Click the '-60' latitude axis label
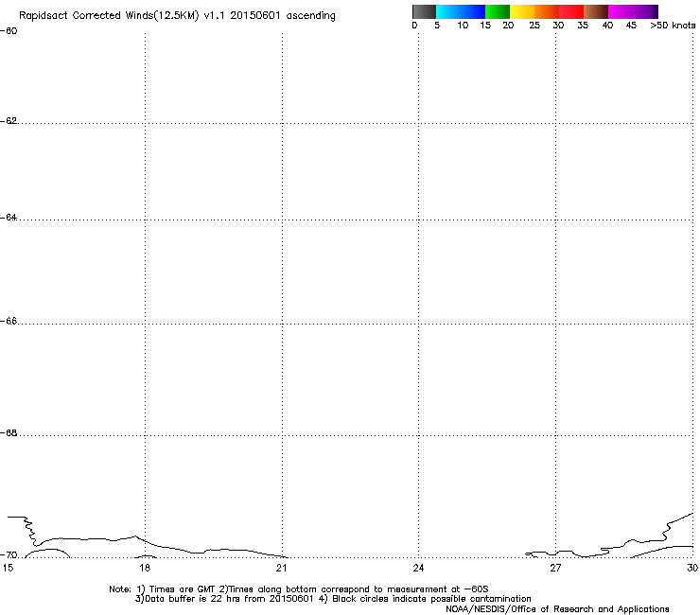The height and width of the screenshot is (615, 700). coord(9,31)
